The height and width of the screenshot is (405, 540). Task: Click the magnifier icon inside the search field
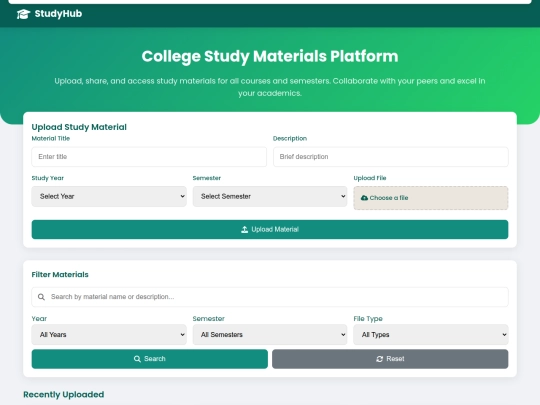click(41, 297)
